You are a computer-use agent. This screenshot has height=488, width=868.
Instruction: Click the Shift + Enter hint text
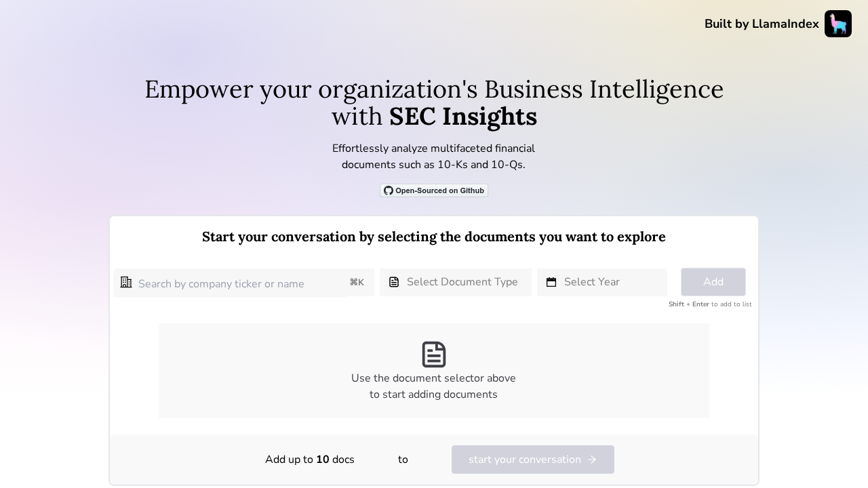pyautogui.click(x=710, y=304)
